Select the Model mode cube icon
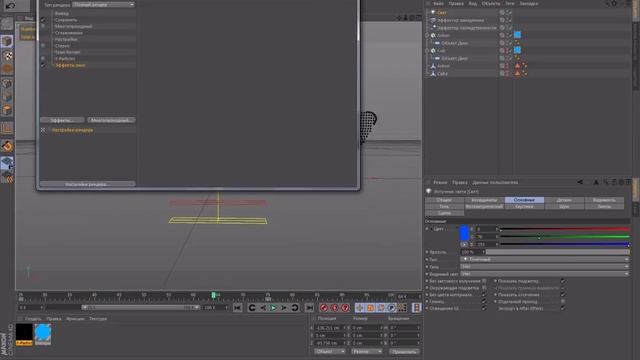The width and height of the screenshot is (640, 360). 7,41
